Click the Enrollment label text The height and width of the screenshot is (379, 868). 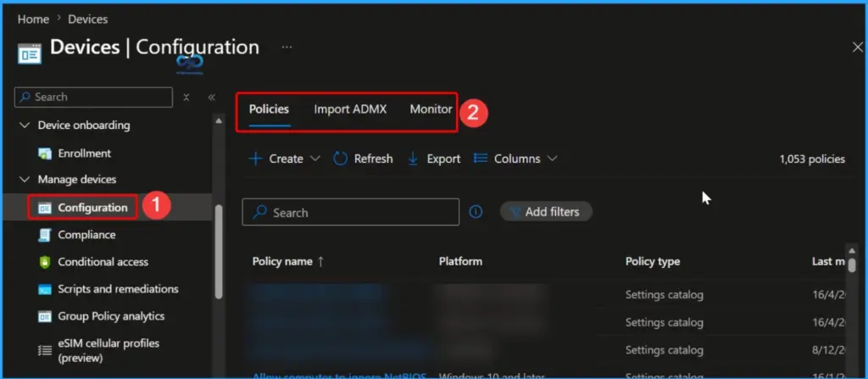pyautogui.click(x=85, y=153)
